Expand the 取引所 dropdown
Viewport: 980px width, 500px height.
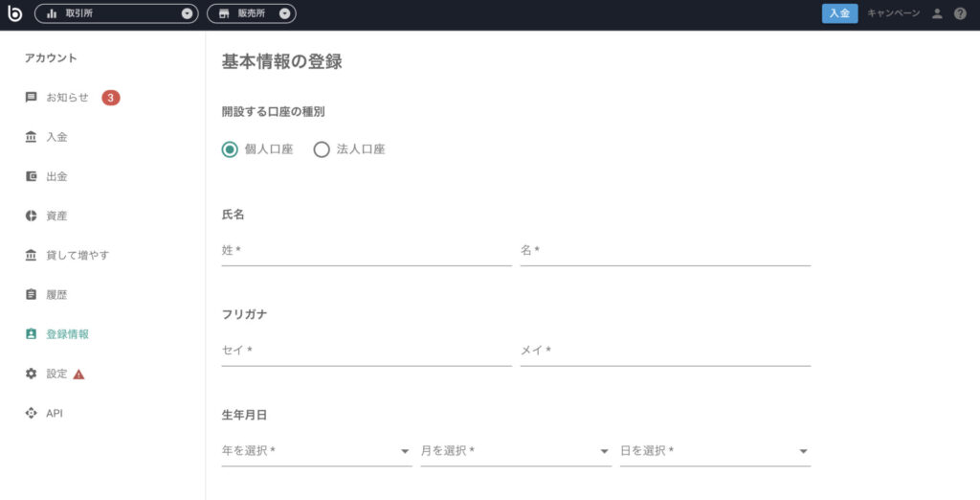pos(116,13)
